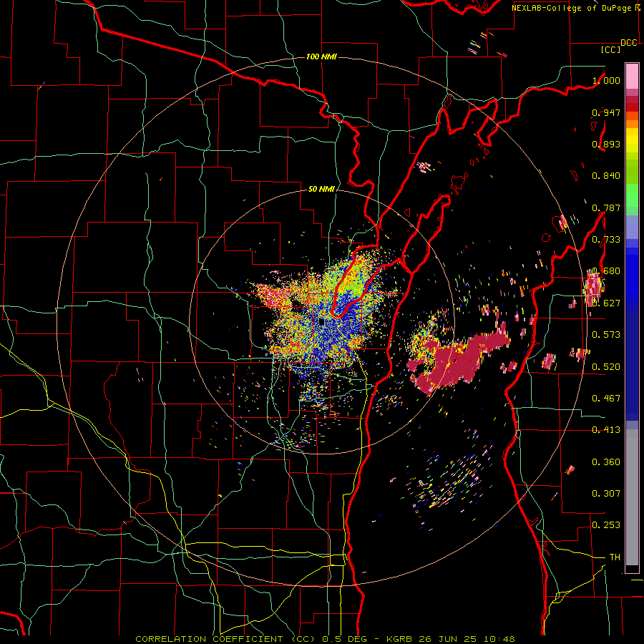The image size is (644, 644).
Task: Select the 0.307 scale value
Action: click(x=606, y=494)
